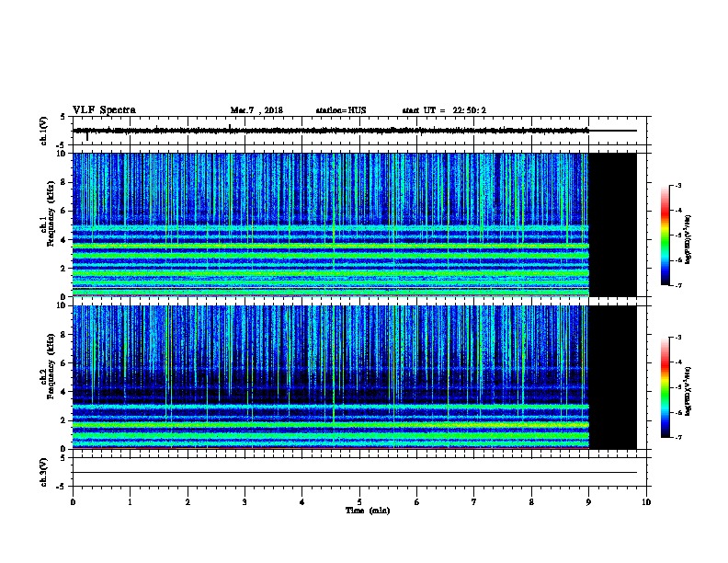
Task: Click the "VLF Spectra" plot title
Action: click(x=104, y=110)
